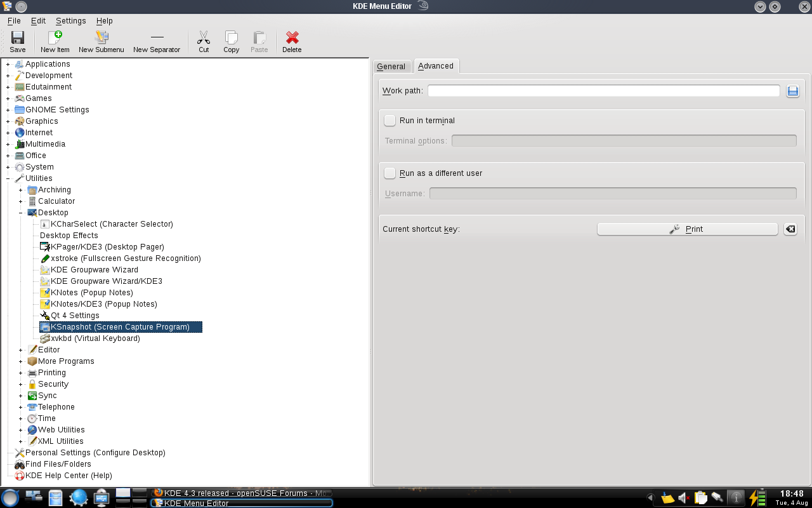Switch to the General tab
This screenshot has height=508, width=812.
pos(391,66)
